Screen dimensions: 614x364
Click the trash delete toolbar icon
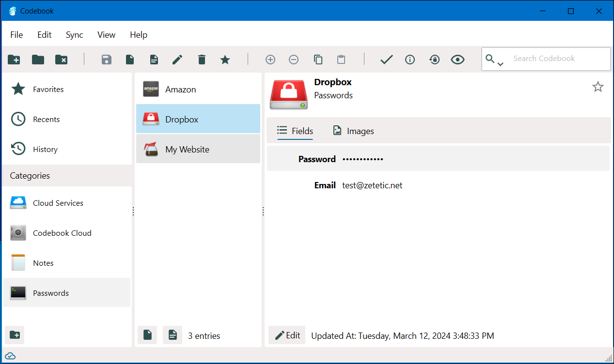[202, 60]
